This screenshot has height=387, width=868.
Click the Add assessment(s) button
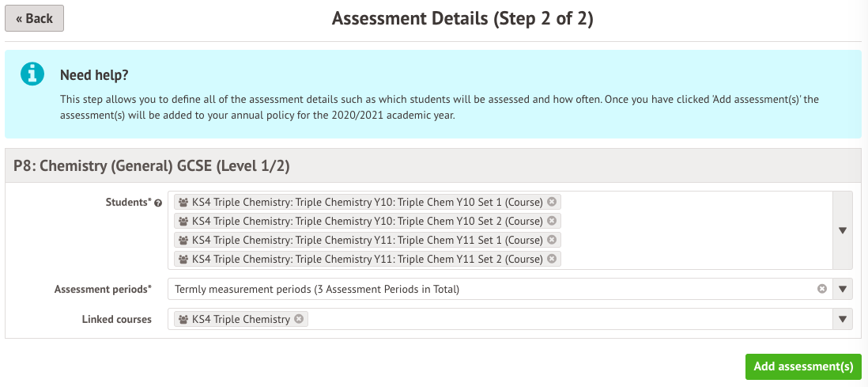coord(803,366)
